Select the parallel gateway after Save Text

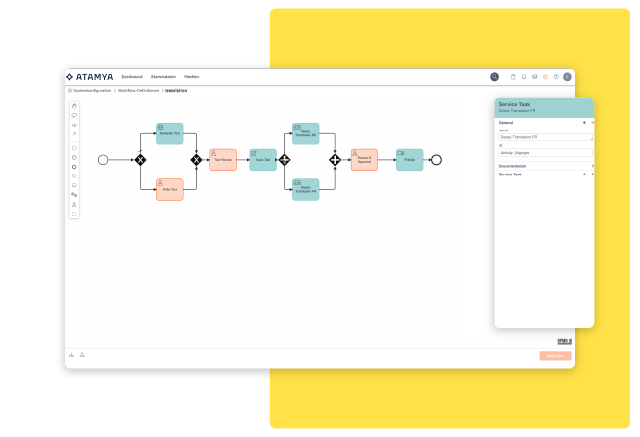pos(284,160)
